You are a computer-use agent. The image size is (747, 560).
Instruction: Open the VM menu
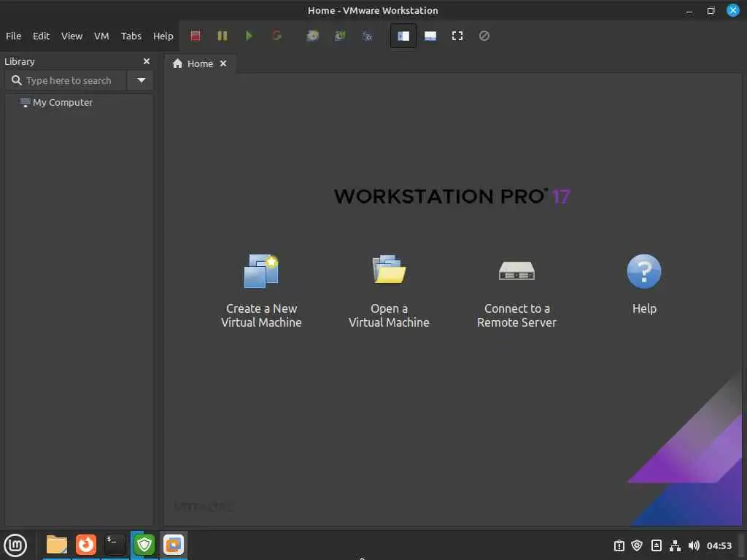(x=101, y=36)
